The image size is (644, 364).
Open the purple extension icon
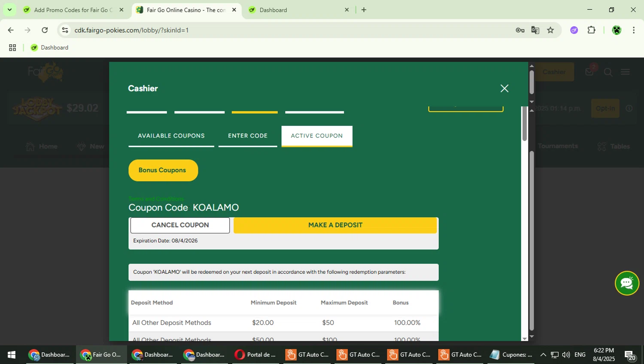pos(574,30)
